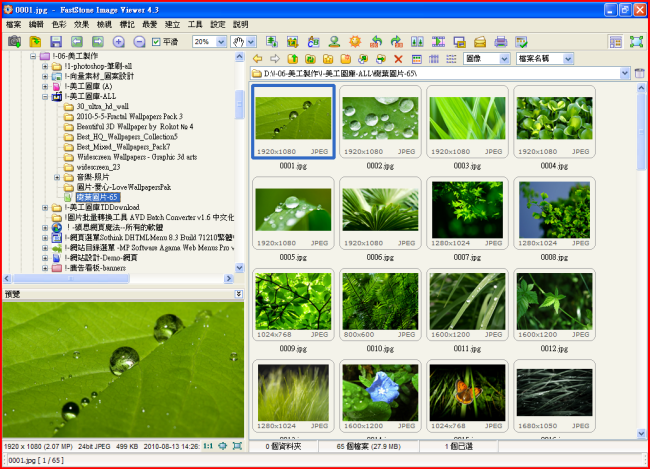
Task: Click the zoom out magnifier icon
Action: 139,42
